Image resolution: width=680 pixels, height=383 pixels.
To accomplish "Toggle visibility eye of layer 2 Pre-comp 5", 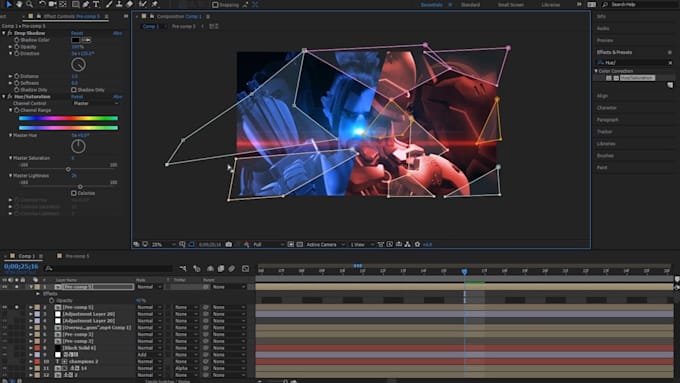I will coord(5,307).
